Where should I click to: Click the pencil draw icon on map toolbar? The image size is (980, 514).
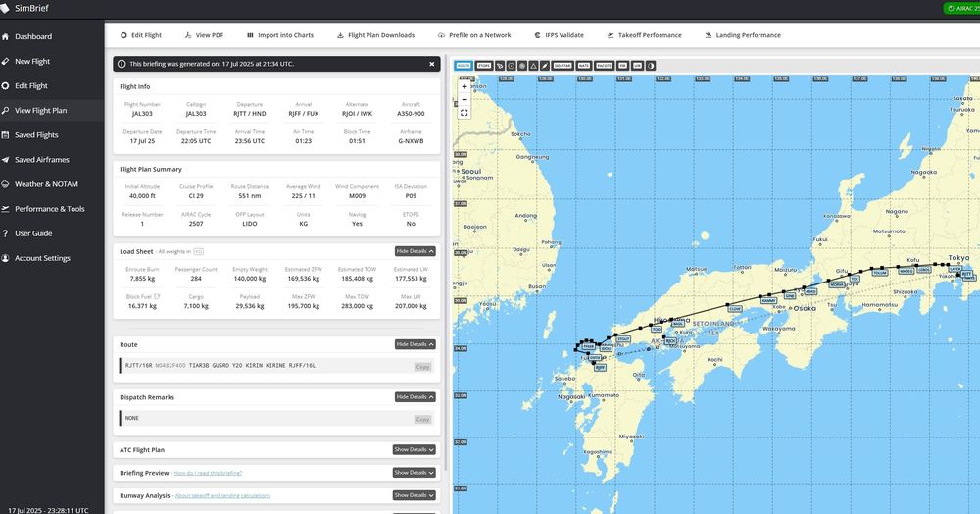[544, 66]
